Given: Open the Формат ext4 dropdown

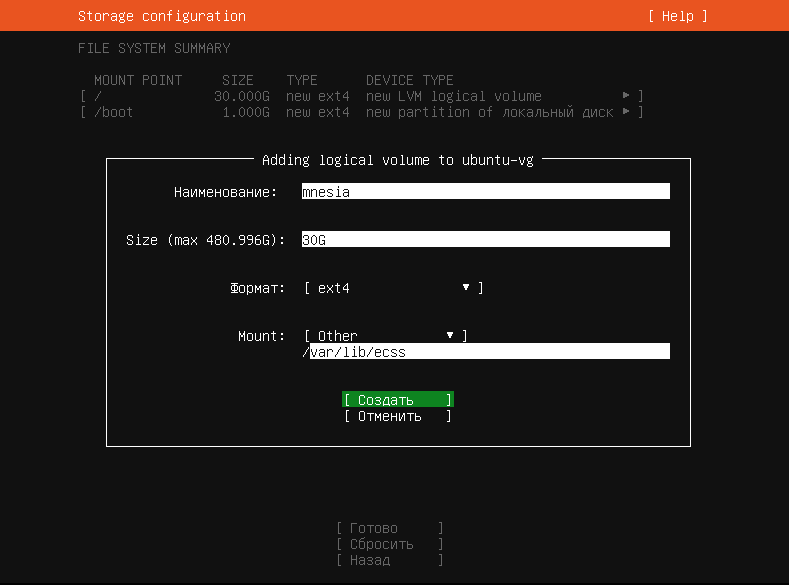Looking at the screenshot, I should pos(393,288).
